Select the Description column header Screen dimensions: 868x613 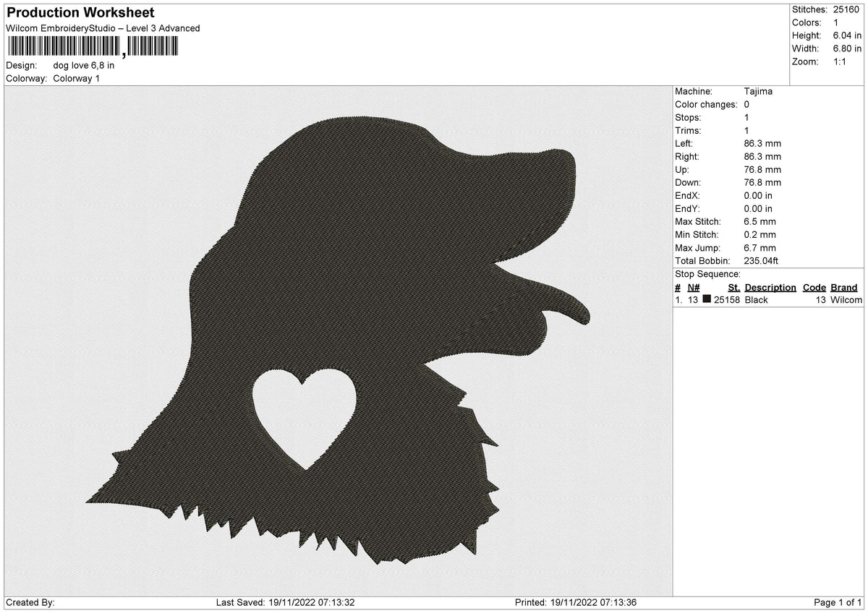[x=770, y=287]
